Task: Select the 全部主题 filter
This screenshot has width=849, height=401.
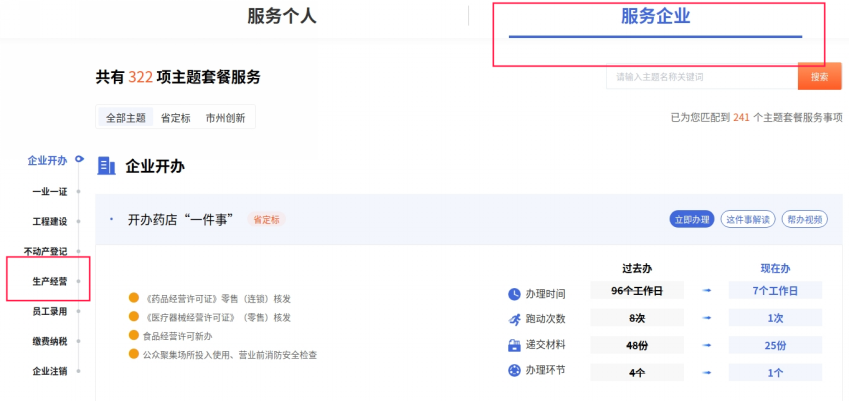Action: pos(126,117)
